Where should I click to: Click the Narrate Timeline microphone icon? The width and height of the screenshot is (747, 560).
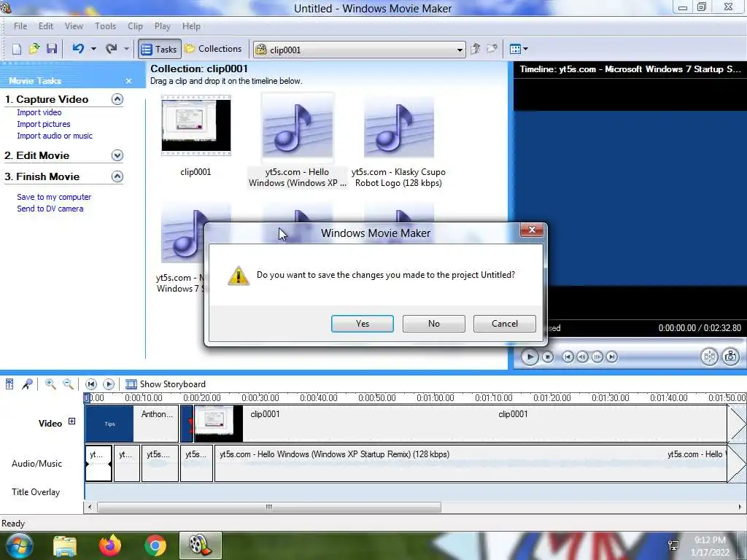pos(27,384)
